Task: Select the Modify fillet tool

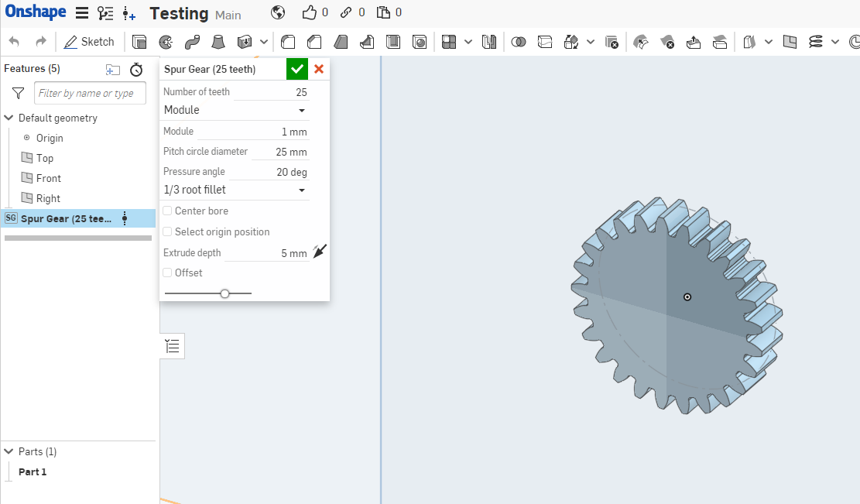Action: (641, 42)
